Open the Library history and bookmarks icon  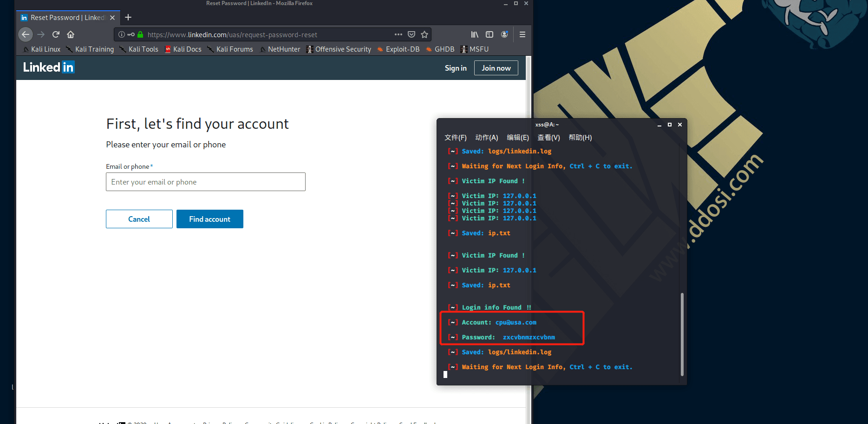(x=475, y=34)
